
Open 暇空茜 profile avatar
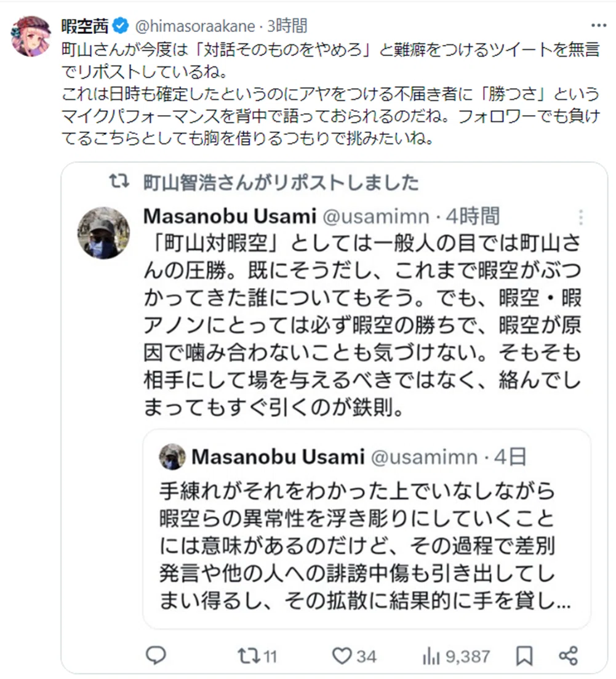tap(31, 36)
